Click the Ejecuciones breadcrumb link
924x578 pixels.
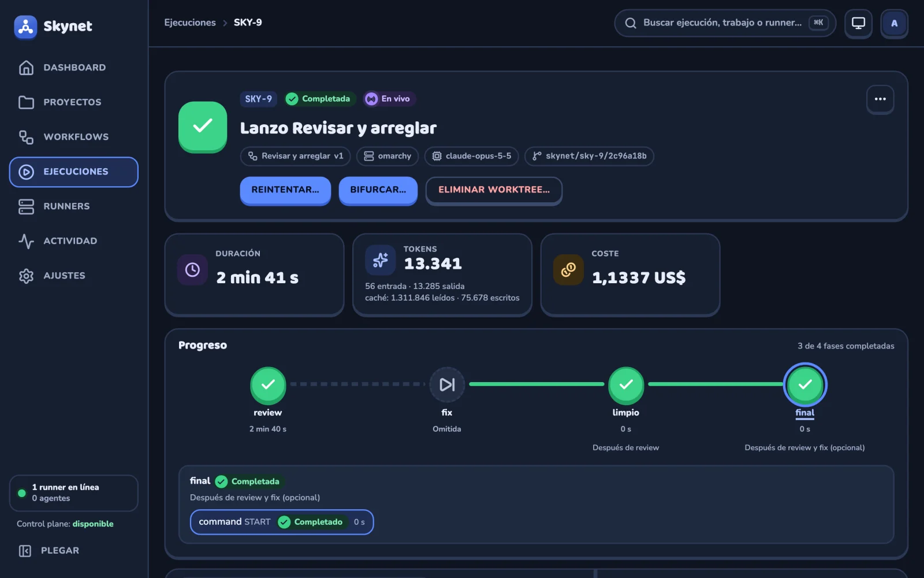click(x=190, y=23)
